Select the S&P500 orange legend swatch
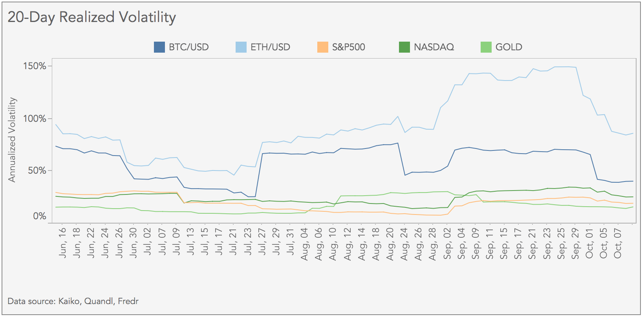Screen dimensions: 644x319 [322, 47]
